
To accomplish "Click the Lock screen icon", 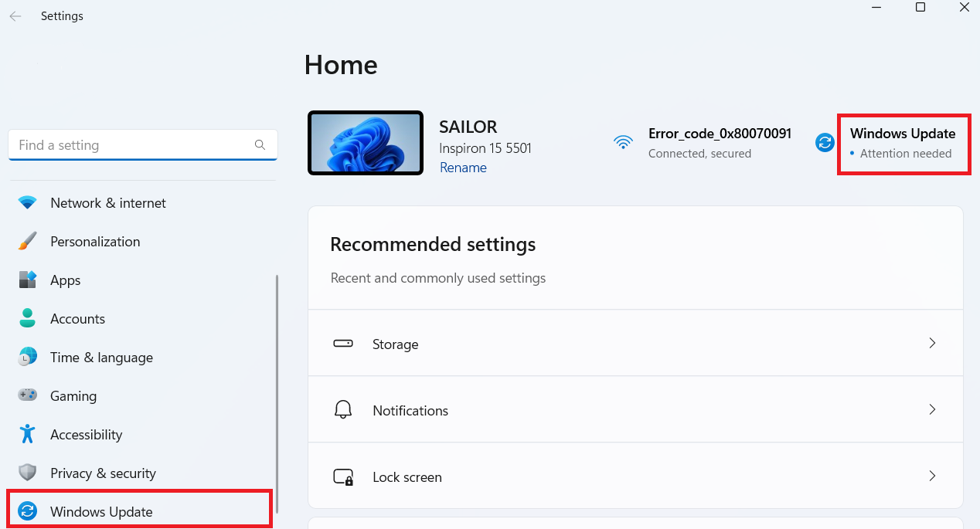I will tap(343, 477).
